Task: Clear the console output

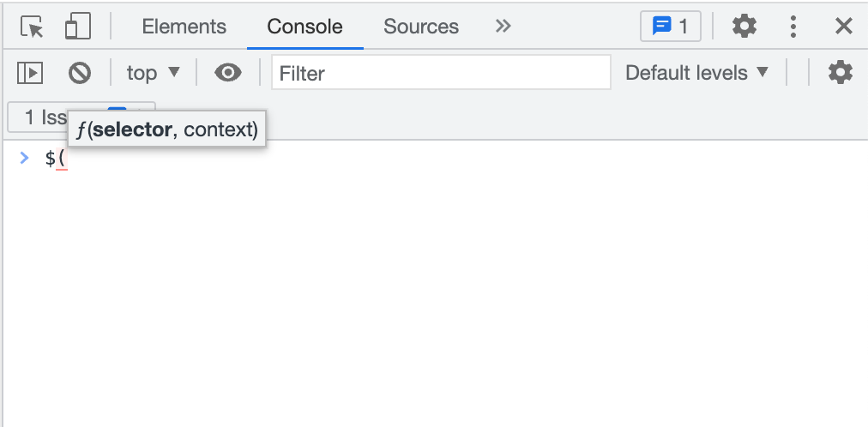Action: 80,73
